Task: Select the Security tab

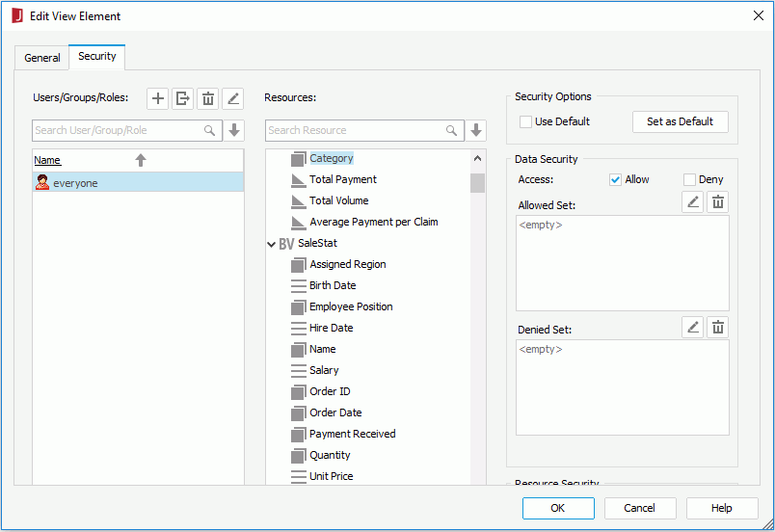Action: tap(96, 56)
